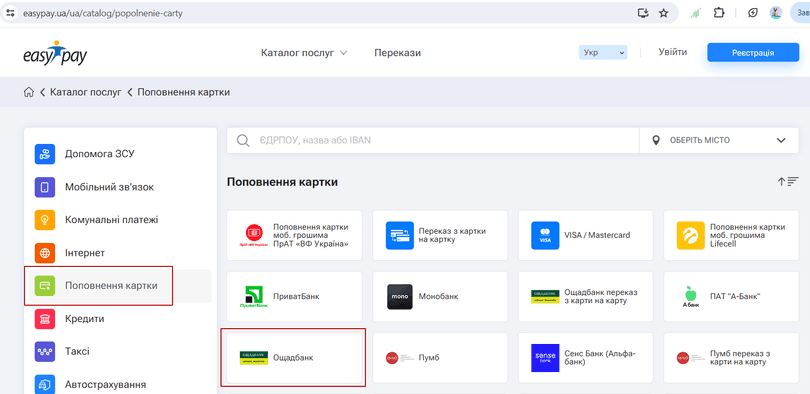Open the Перекази menu item
Screen dimensions: 810x394
398,53
